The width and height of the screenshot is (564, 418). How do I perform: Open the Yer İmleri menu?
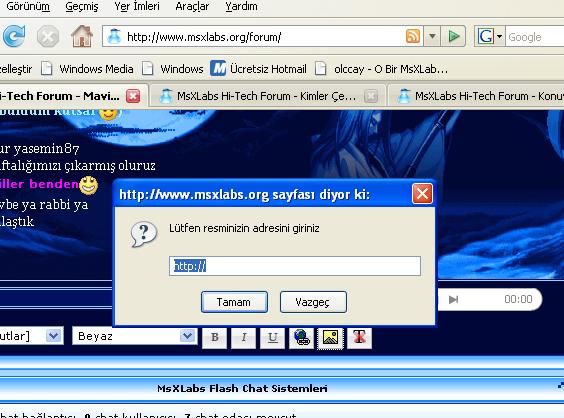137,6
